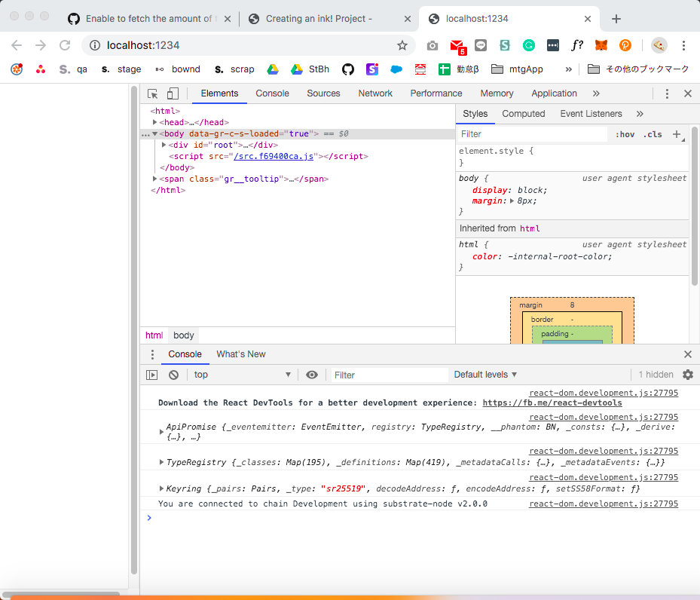Open the mtgApp bookmarks folder
Image resolution: width=700 pixels, height=600 pixels.
[517, 69]
